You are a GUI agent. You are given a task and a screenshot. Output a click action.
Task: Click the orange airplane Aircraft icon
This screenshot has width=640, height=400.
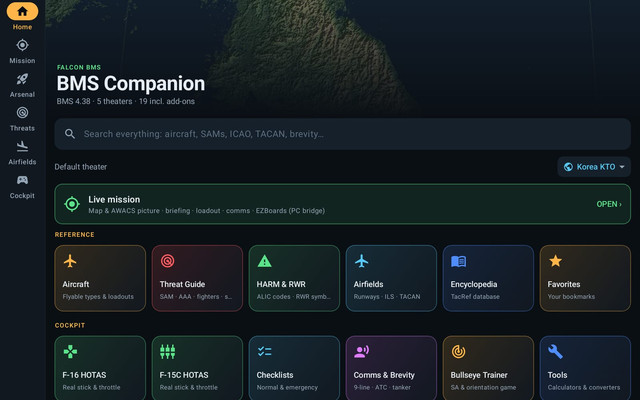coord(70,261)
